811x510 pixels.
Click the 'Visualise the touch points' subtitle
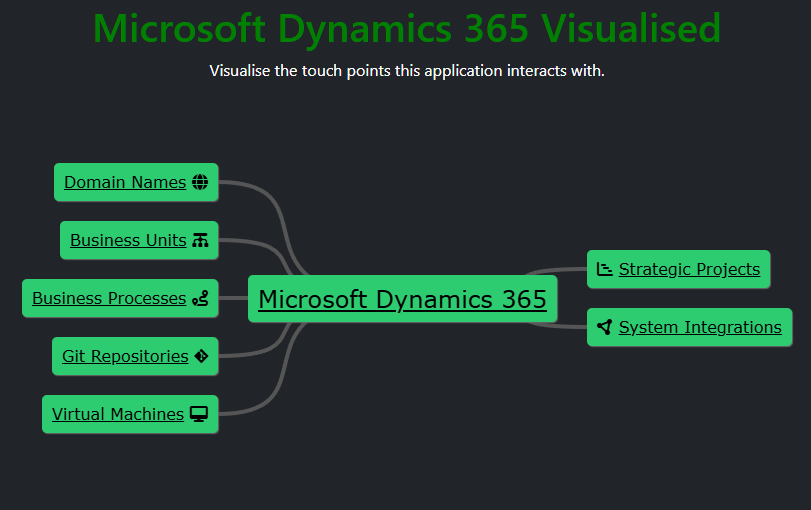pyautogui.click(x=407, y=70)
